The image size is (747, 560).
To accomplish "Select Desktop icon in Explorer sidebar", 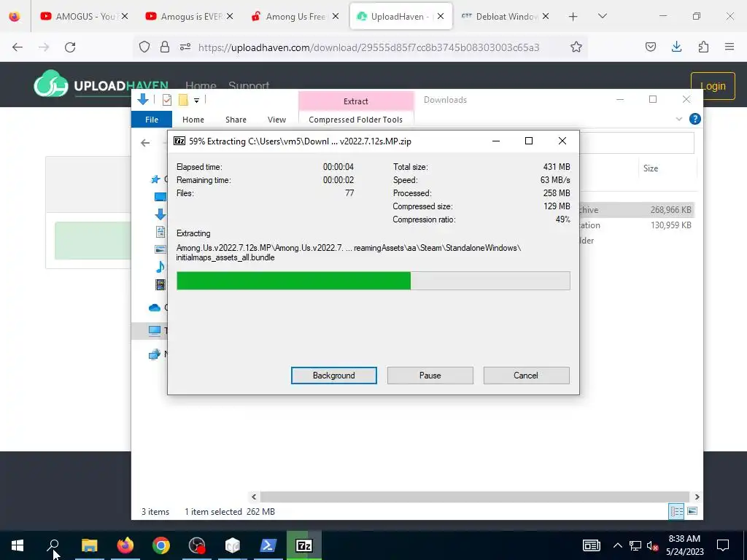I will coord(160,197).
